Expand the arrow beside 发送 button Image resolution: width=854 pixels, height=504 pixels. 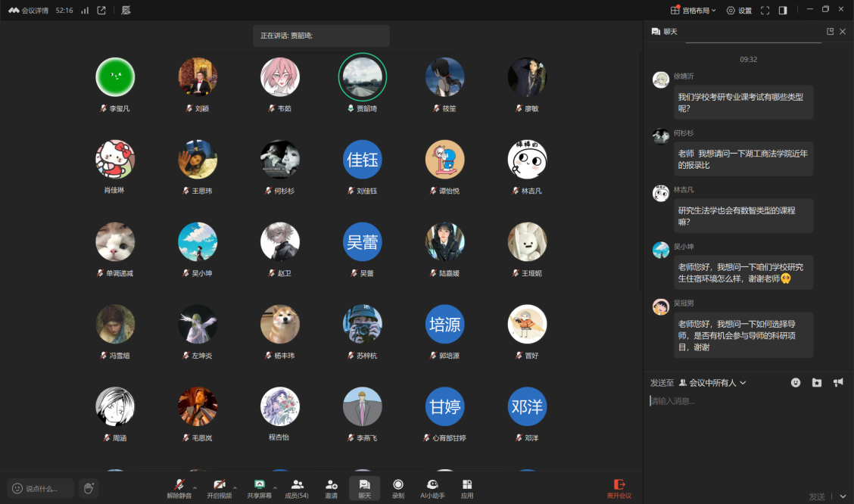coord(843,496)
